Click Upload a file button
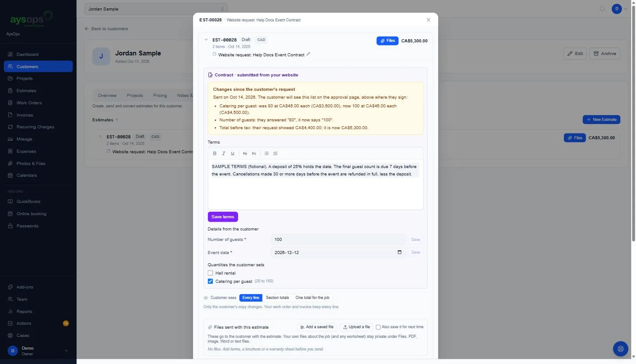This screenshot has width=636, height=364. click(x=356, y=327)
